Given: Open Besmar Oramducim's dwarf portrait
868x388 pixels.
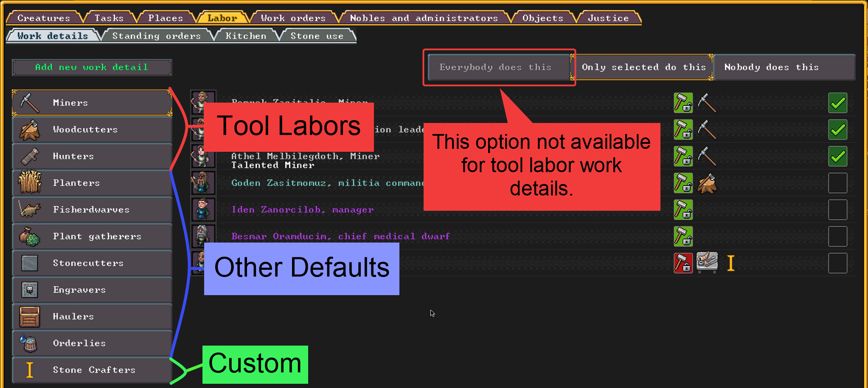Looking at the screenshot, I should tap(203, 236).
